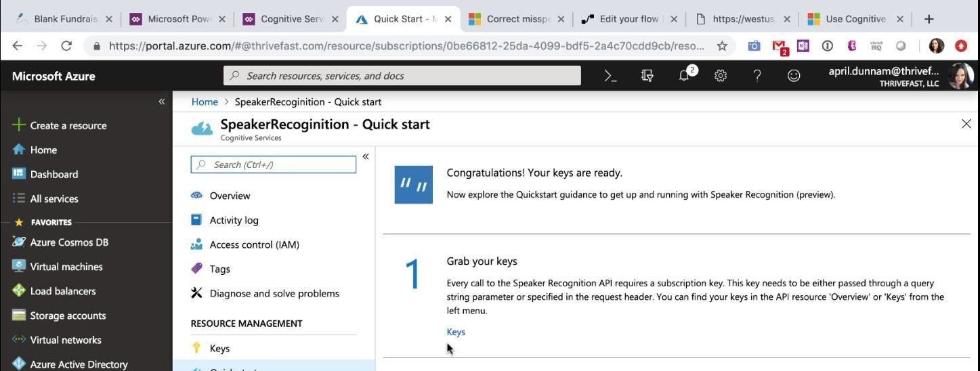The width and height of the screenshot is (980, 371).
Task: Click SpeakerRecoginition - Quick start breadcrumb
Action: point(307,102)
